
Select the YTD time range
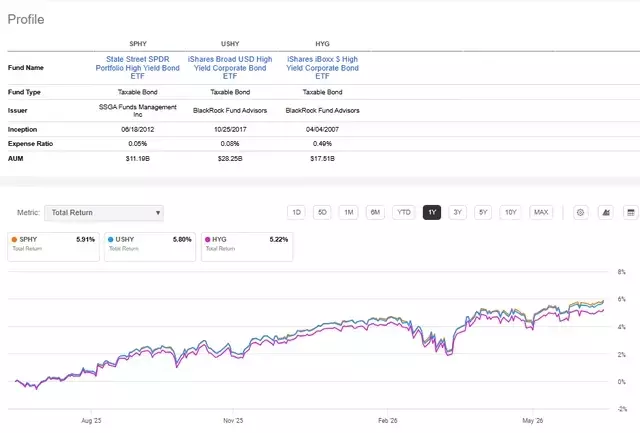[404, 212]
